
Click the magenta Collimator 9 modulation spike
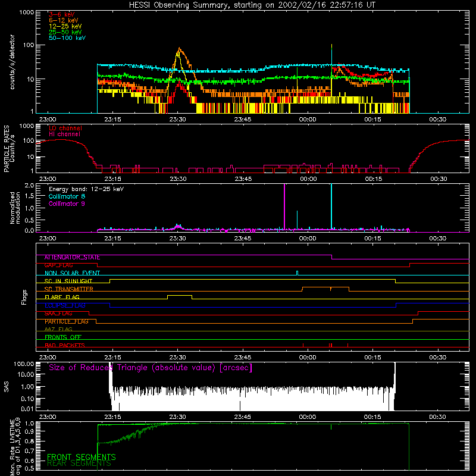284,206
